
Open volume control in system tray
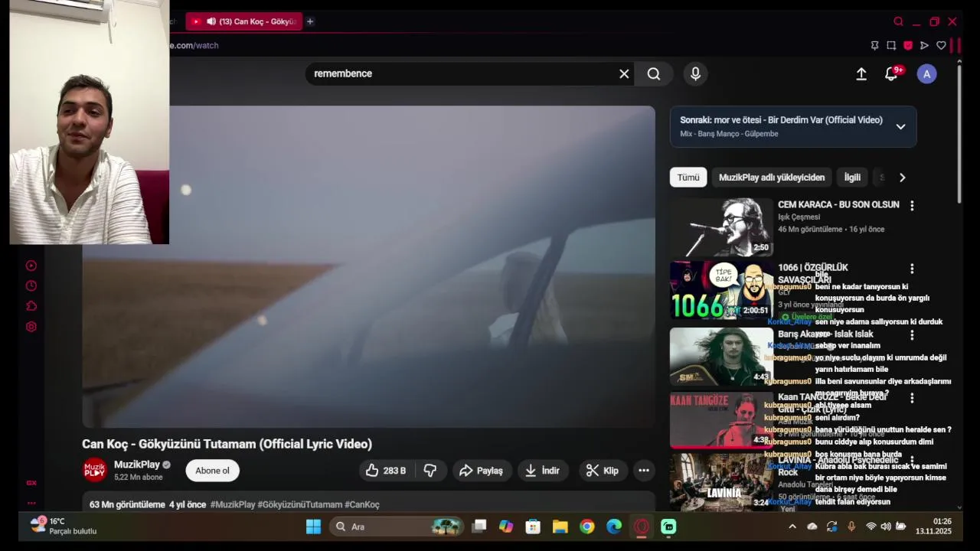[x=886, y=527]
